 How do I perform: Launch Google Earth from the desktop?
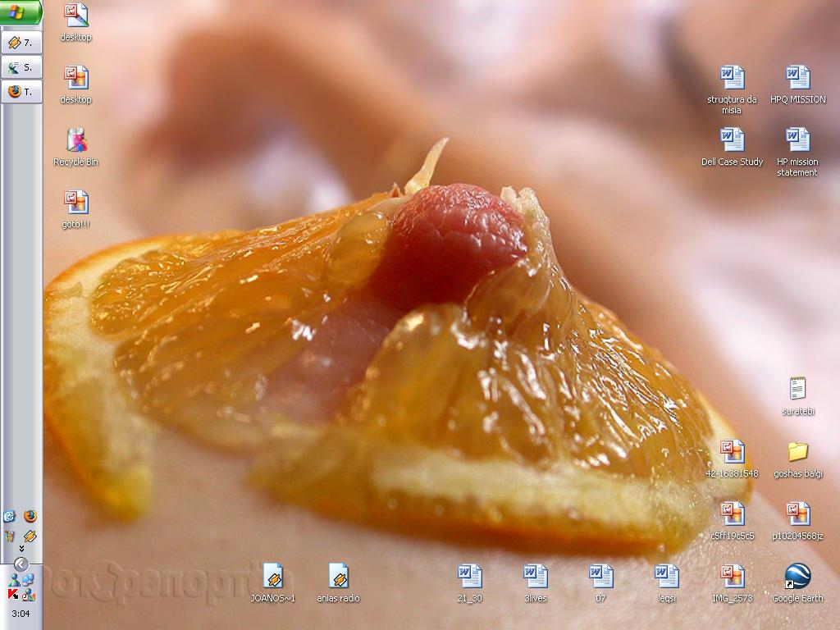(x=797, y=577)
